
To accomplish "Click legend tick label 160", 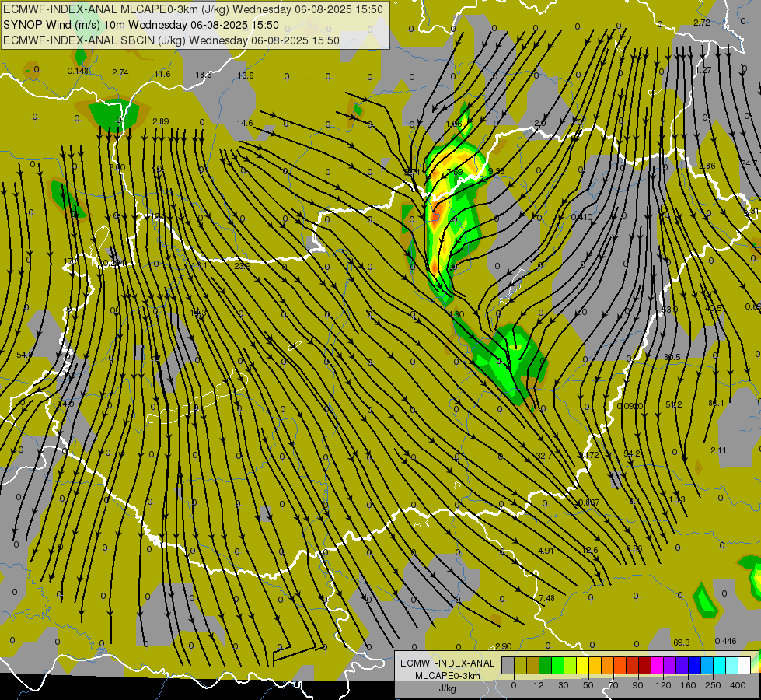I will pos(688,685).
